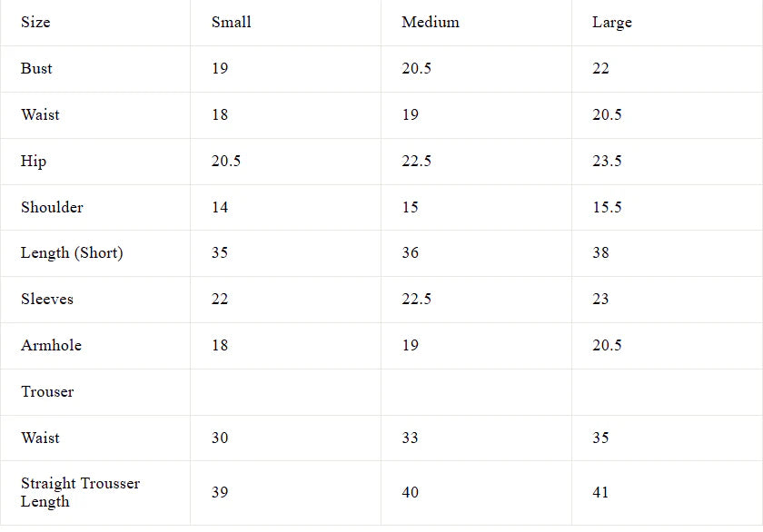The width and height of the screenshot is (763, 532).
Task: Select the Small column header
Action: 231,23
